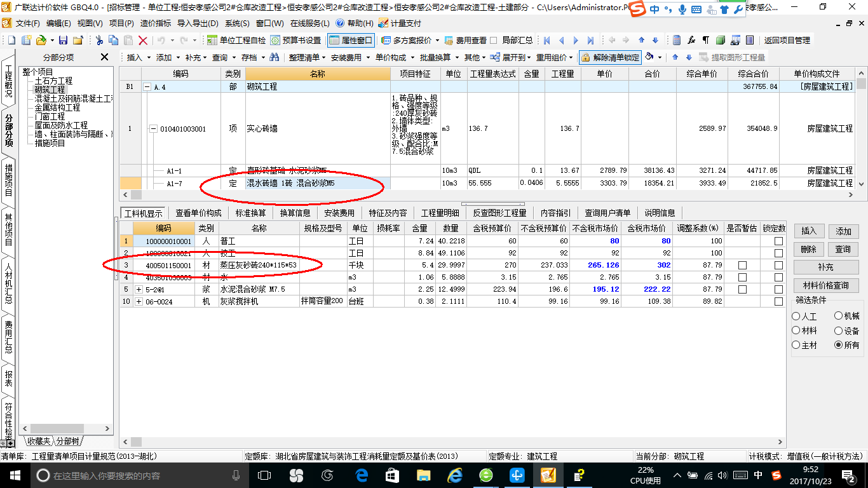Image resolution: width=868 pixels, height=488 pixels.
Task: Move row down with blue arrow by lock button
Action: (x=688, y=57)
